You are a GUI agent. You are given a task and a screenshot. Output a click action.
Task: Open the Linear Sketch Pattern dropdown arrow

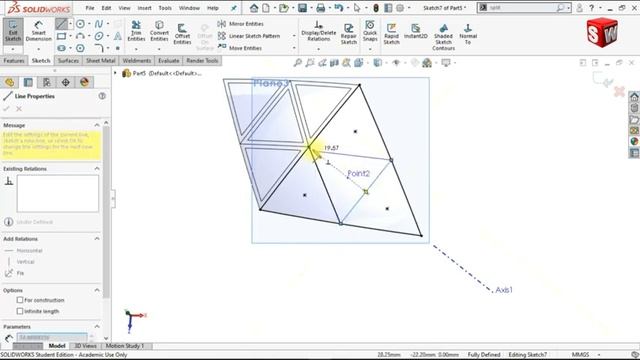coord(294,36)
